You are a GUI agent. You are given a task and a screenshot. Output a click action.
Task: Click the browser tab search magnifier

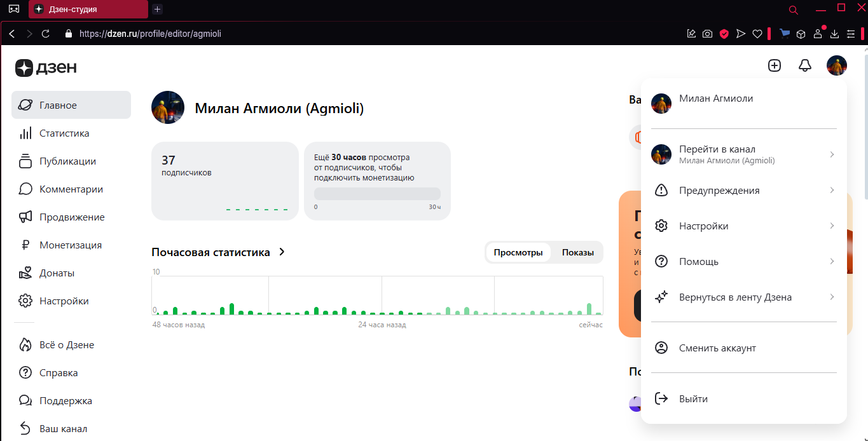point(793,10)
